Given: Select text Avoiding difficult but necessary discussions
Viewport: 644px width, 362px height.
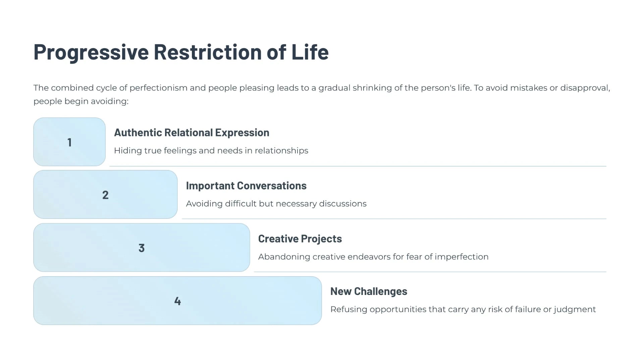Looking at the screenshot, I should pos(276,203).
